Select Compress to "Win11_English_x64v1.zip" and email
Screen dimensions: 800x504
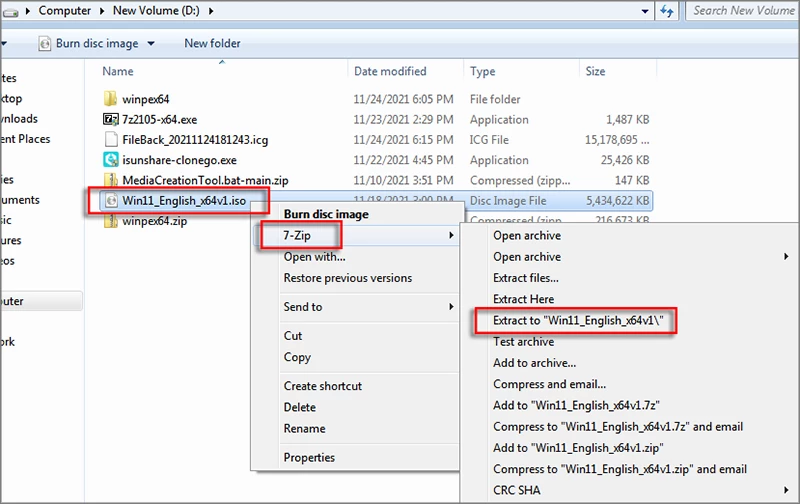(x=619, y=469)
